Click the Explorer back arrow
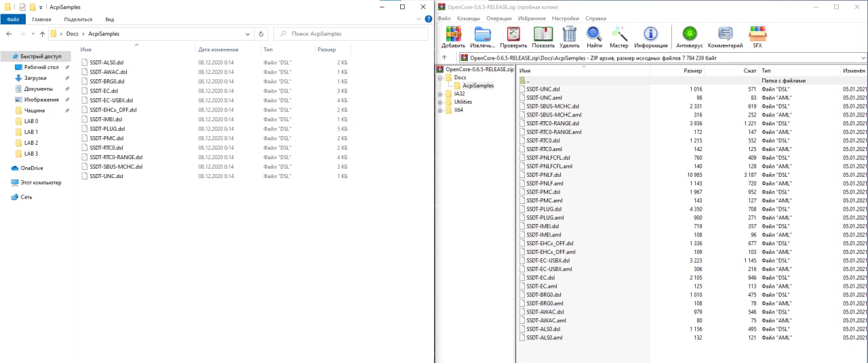 (x=9, y=33)
